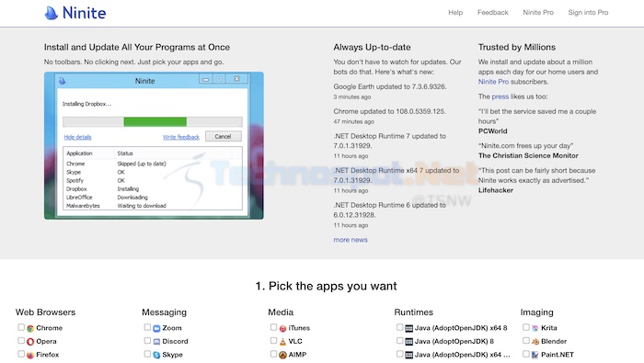Select the Messaging category heading
Viewport: 644px width, 363px height.
click(164, 312)
